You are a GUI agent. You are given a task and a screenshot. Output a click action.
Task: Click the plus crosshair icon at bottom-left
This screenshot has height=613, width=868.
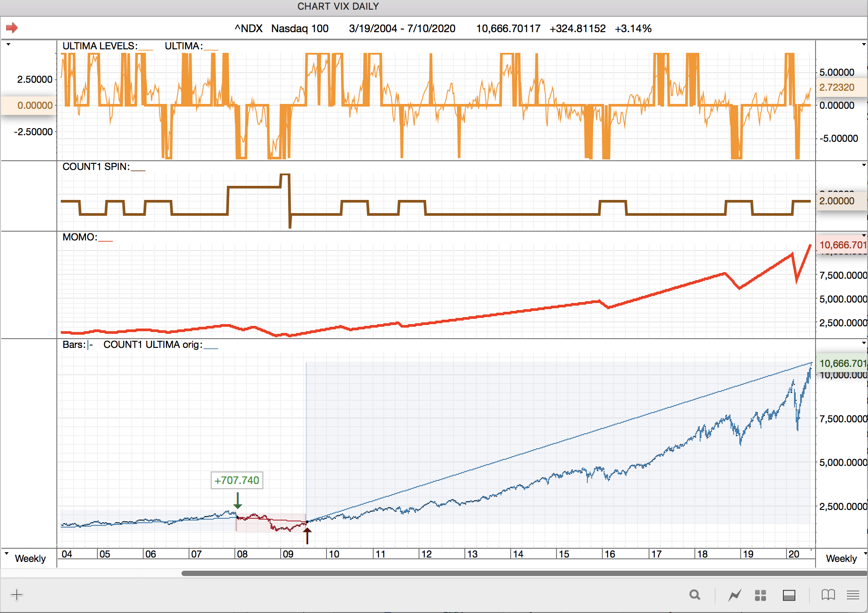[x=17, y=595]
